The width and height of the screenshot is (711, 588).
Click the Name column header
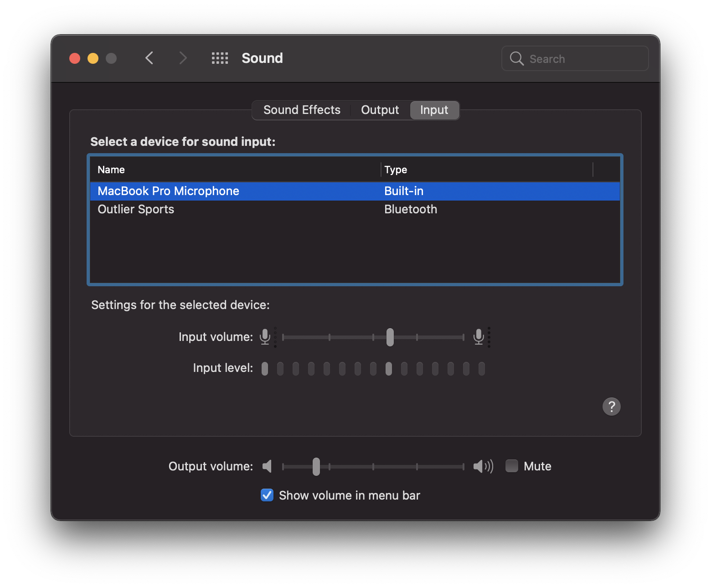pyautogui.click(x=111, y=170)
